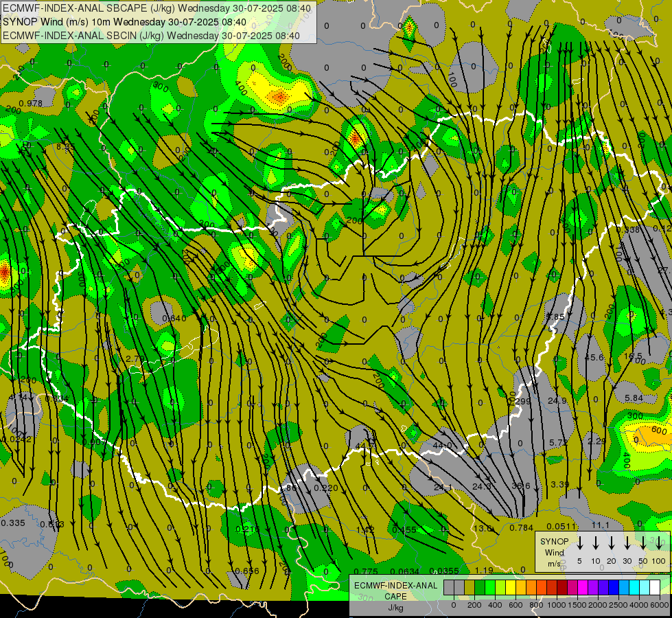Click the CIN value 3.85 on map
672x618 pixels.
[555, 317]
